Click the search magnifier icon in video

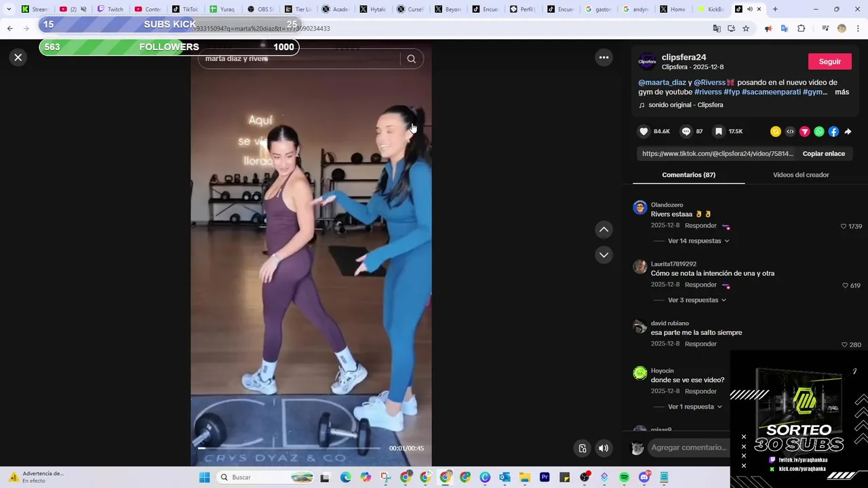pos(411,59)
